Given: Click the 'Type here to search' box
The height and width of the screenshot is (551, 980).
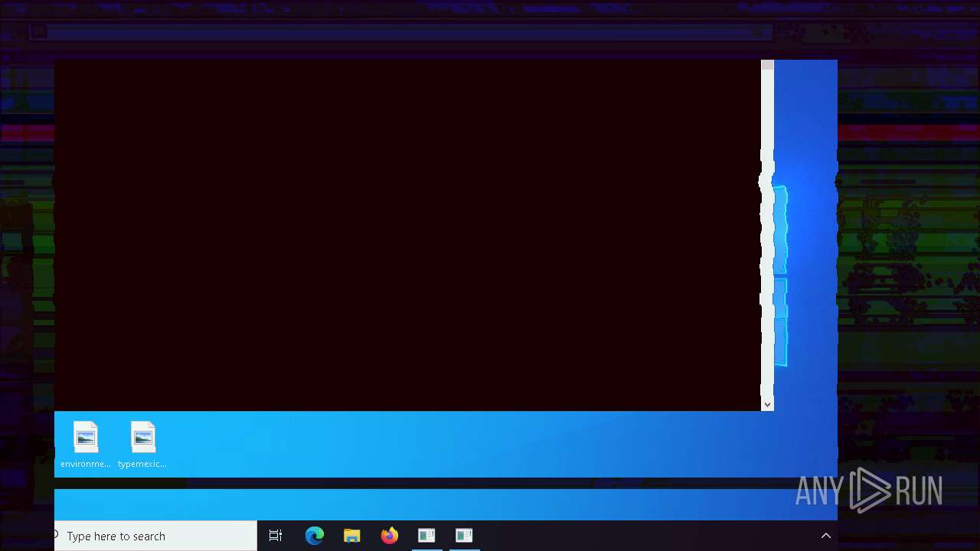Looking at the screenshot, I should 155,536.
